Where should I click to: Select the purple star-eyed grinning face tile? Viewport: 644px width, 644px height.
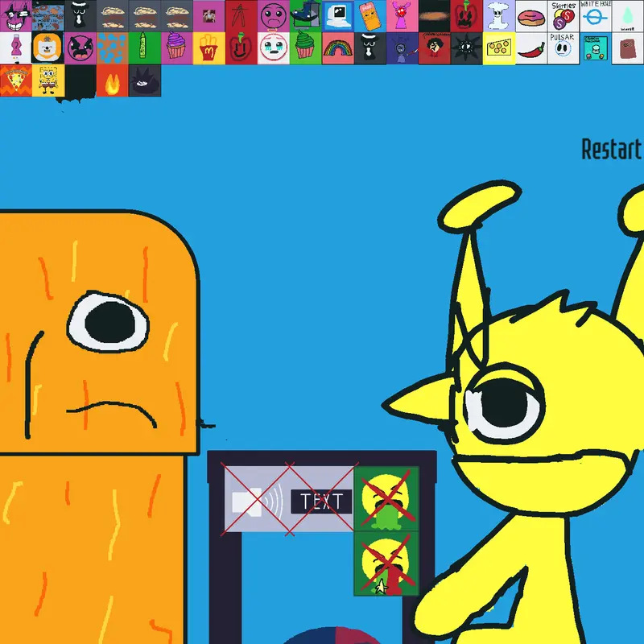tap(16, 16)
